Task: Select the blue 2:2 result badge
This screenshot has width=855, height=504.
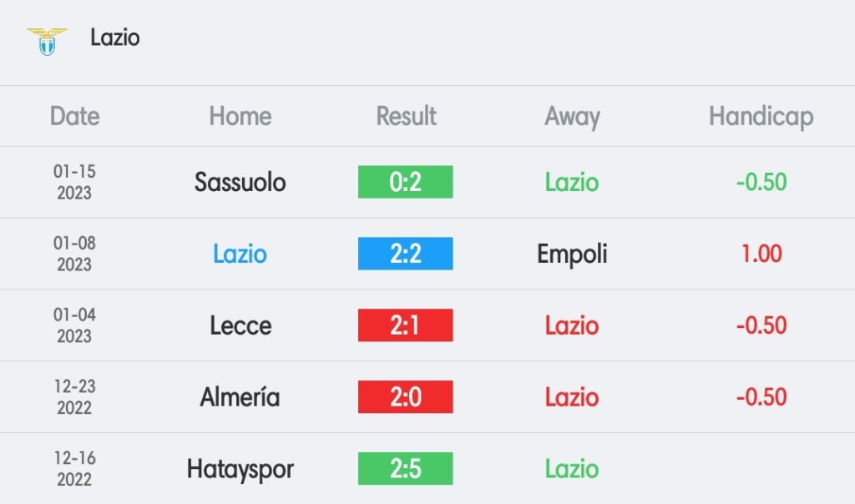Action: 405,254
